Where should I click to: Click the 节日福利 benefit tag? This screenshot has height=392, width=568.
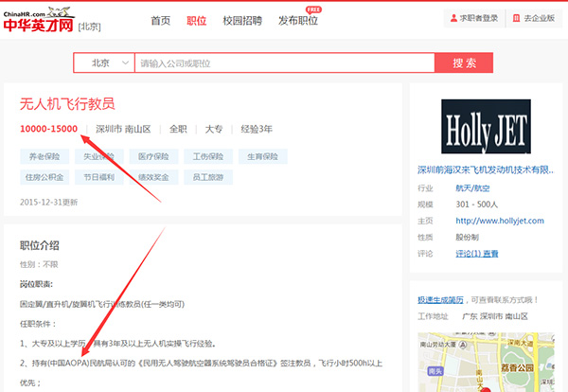[x=99, y=177]
